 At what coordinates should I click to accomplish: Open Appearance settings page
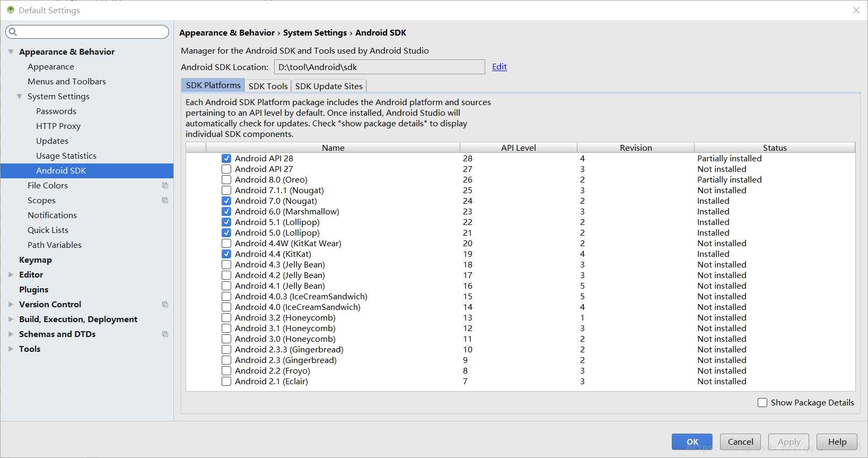coord(51,66)
